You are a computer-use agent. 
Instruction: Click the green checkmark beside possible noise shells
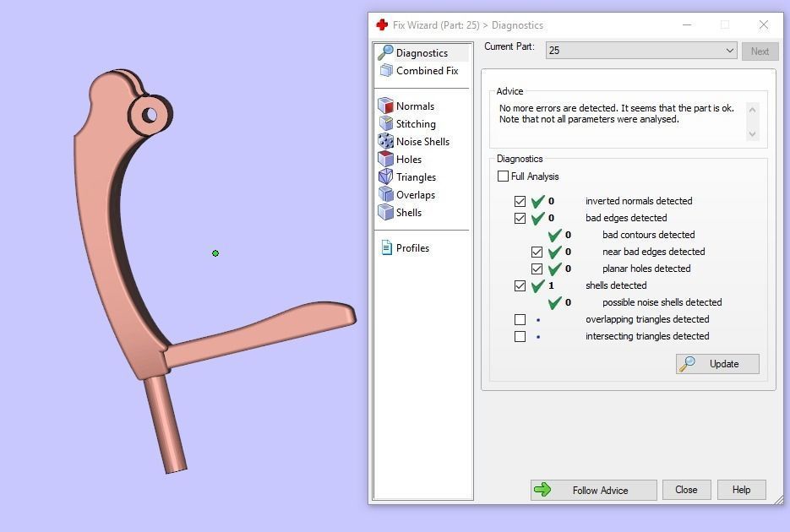[x=555, y=302]
